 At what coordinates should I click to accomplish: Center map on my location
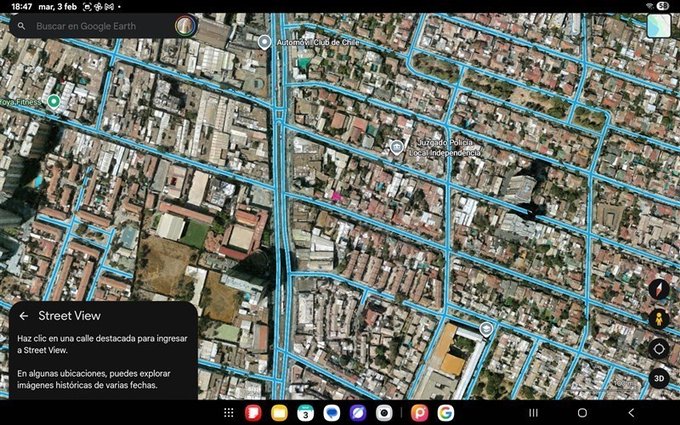pyautogui.click(x=658, y=349)
